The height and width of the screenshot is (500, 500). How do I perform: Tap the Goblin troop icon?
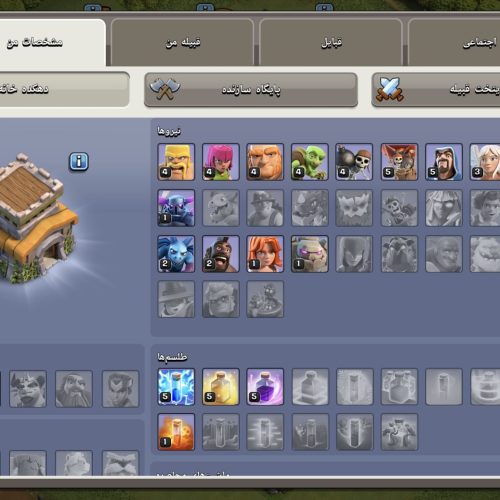pos(310,162)
